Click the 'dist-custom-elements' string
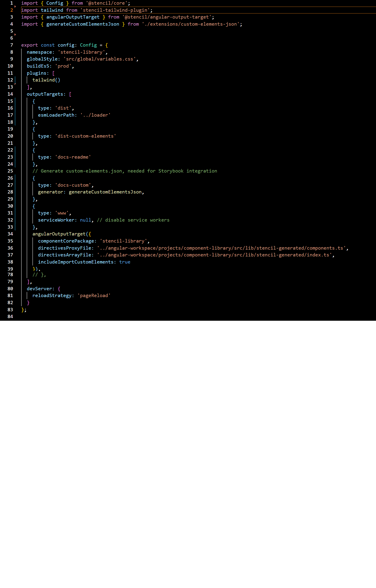Image resolution: width=376 pixels, height=588 pixels. coord(86,136)
